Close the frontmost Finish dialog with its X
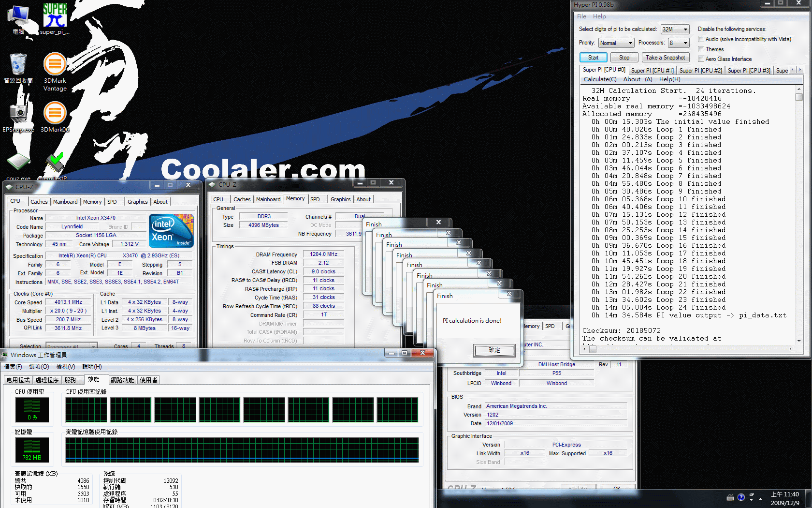Image resolution: width=812 pixels, height=508 pixels. click(509, 294)
